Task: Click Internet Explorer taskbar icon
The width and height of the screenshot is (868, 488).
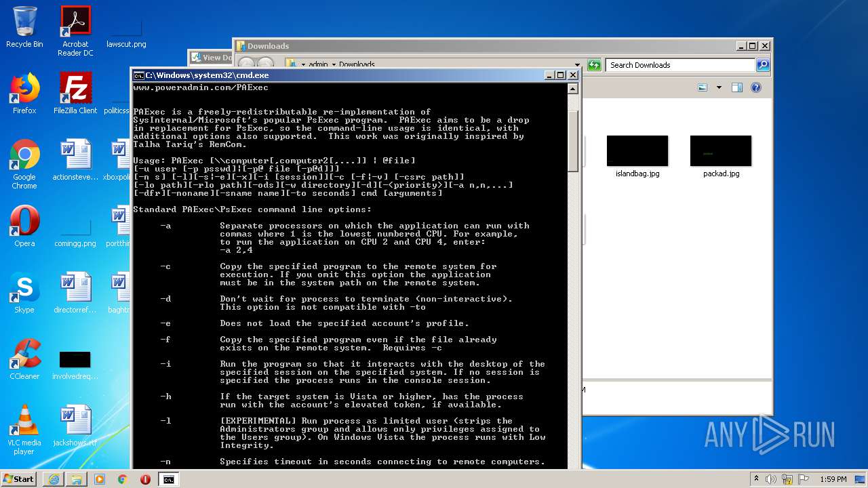Action: pos(54,479)
